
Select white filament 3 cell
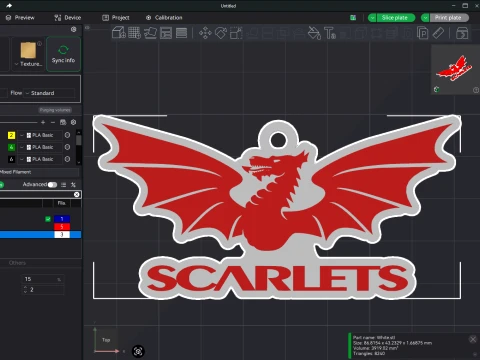coord(62,234)
